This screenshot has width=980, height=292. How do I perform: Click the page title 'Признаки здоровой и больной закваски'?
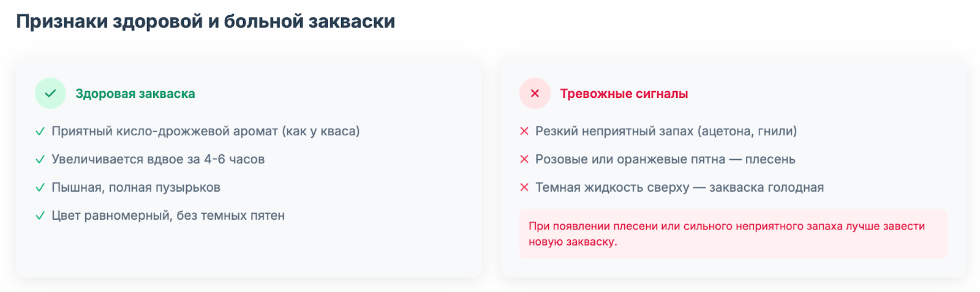click(206, 21)
